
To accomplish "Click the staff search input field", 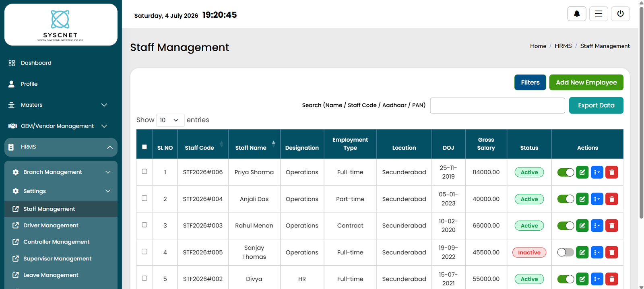I will click(x=497, y=105).
